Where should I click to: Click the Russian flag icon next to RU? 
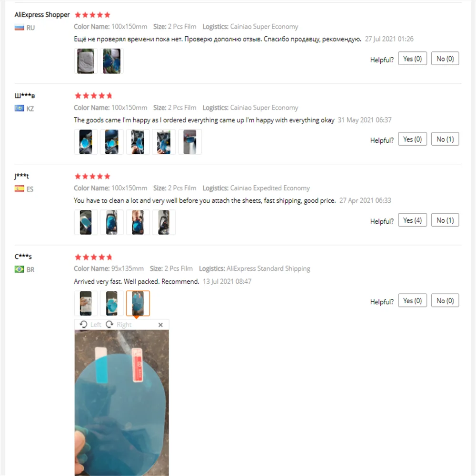tap(20, 28)
